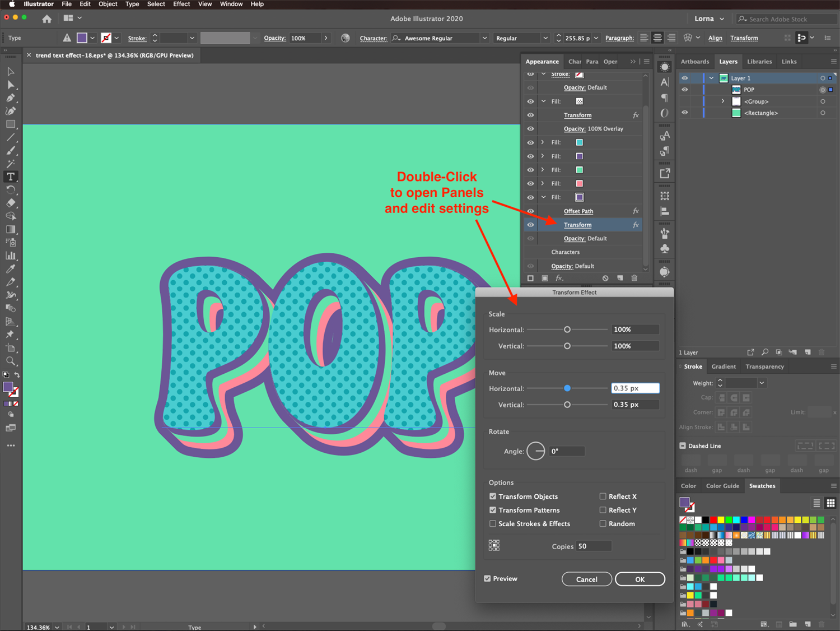Click Align link in control bar

point(715,38)
